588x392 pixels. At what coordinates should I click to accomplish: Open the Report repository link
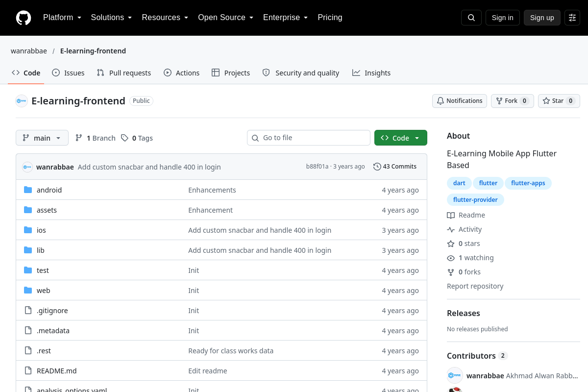[x=475, y=286]
